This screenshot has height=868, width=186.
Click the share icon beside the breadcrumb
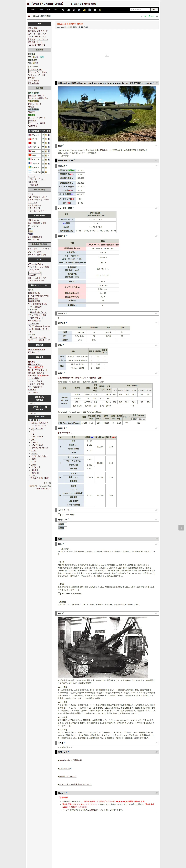click(141, 16)
